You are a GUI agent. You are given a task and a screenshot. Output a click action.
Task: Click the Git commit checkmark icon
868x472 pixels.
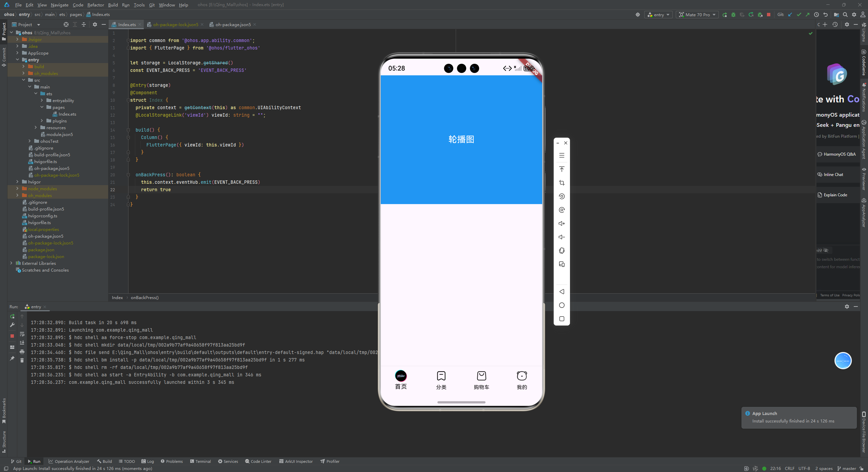click(799, 15)
